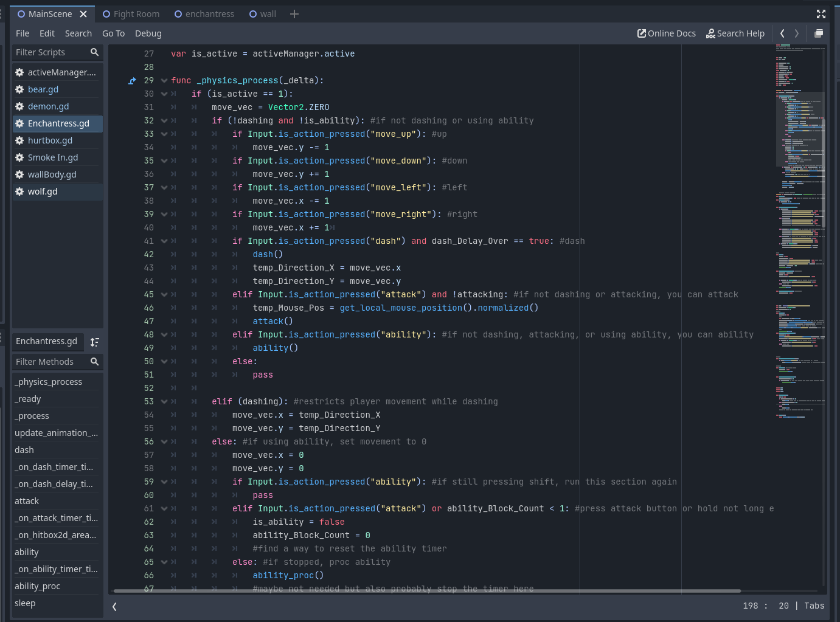Click the override arrow icon at line 29
840x622 pixels.
coord(132,80)
